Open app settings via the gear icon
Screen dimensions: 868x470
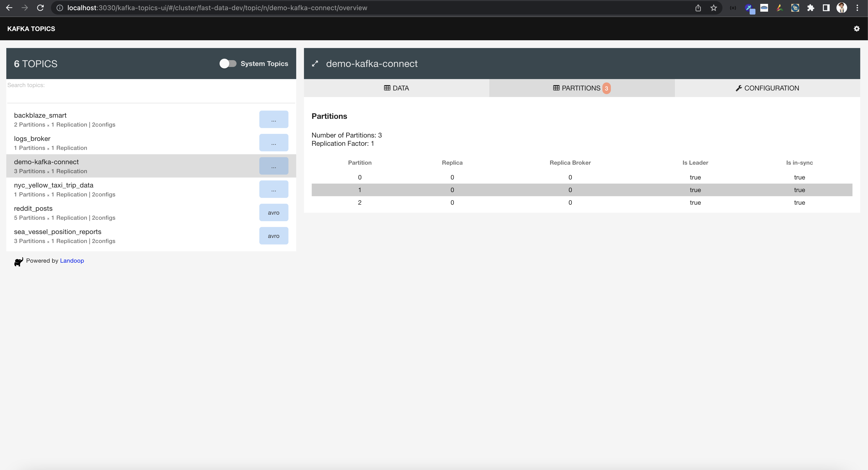coord(857,29)
